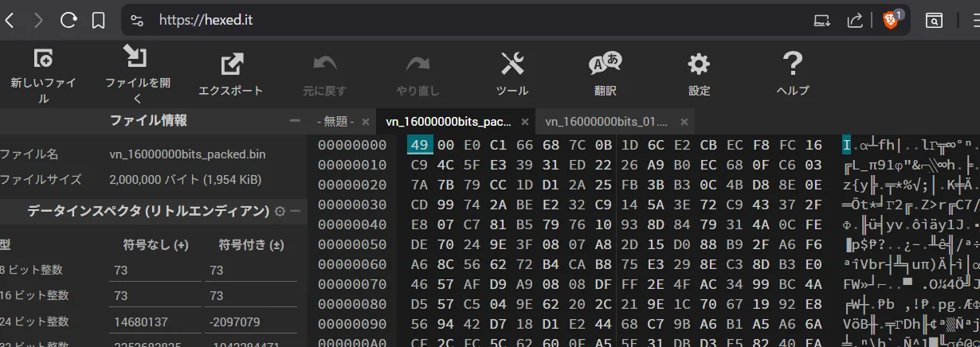
Task: Collapse the データインスペクタ panel
Action: [296, 212]
